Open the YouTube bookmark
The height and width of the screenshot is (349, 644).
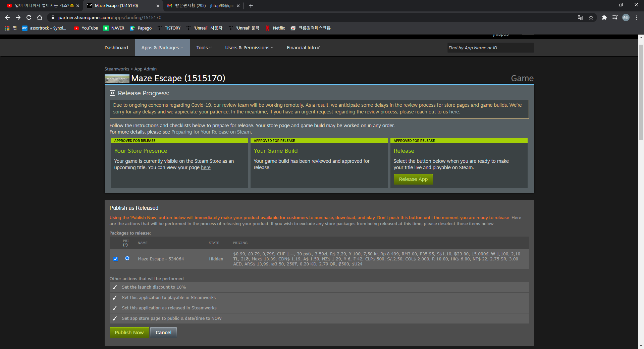86,28
